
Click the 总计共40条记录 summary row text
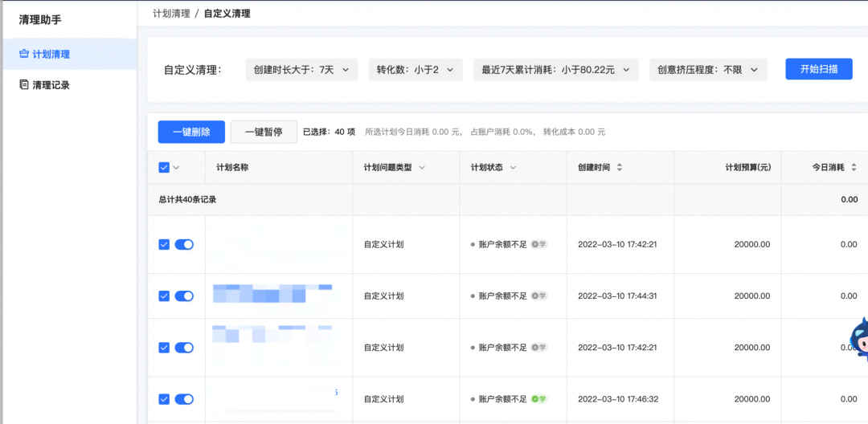(x=187, y=200)
